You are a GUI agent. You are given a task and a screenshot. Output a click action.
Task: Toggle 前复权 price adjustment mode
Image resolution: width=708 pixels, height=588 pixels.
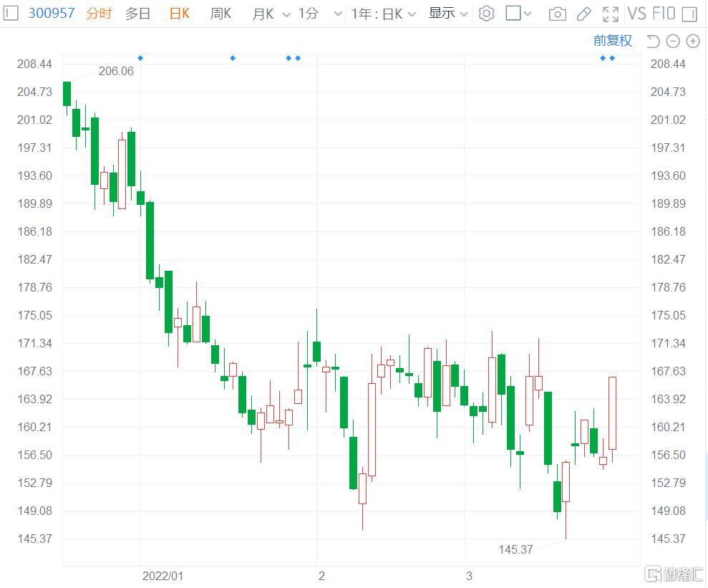click(613, 41)
